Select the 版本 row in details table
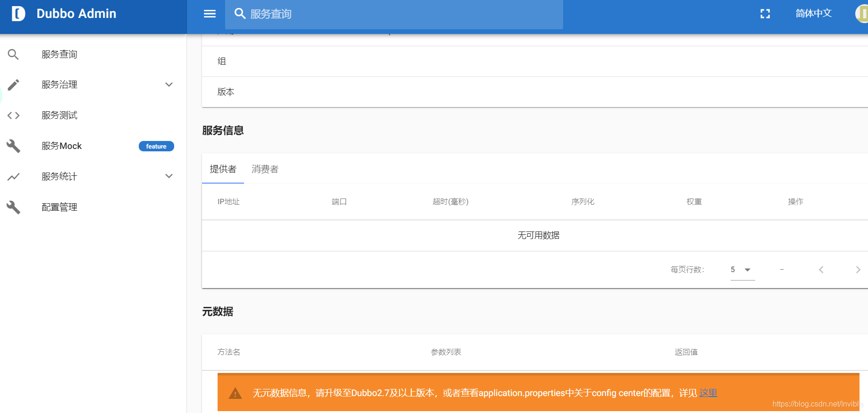This screenshot has width=868, height=413. coord(535,92)
